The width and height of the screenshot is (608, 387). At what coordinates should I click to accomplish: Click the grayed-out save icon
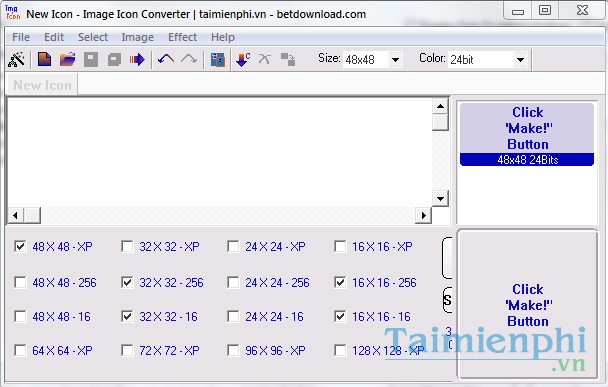(91, 60)
